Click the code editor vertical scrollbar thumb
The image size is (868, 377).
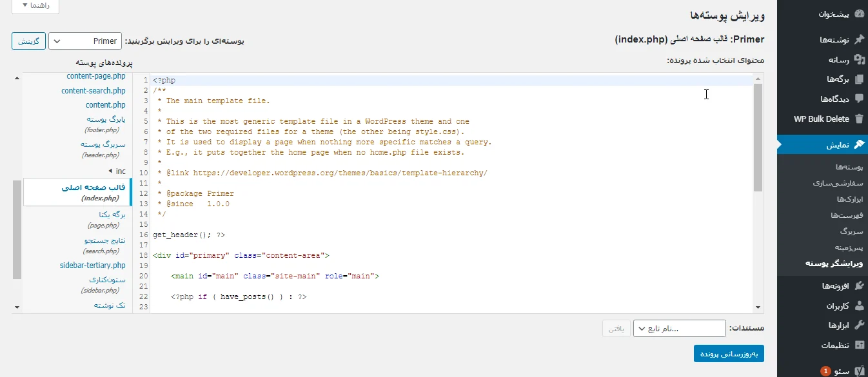[x=758, y=137]
